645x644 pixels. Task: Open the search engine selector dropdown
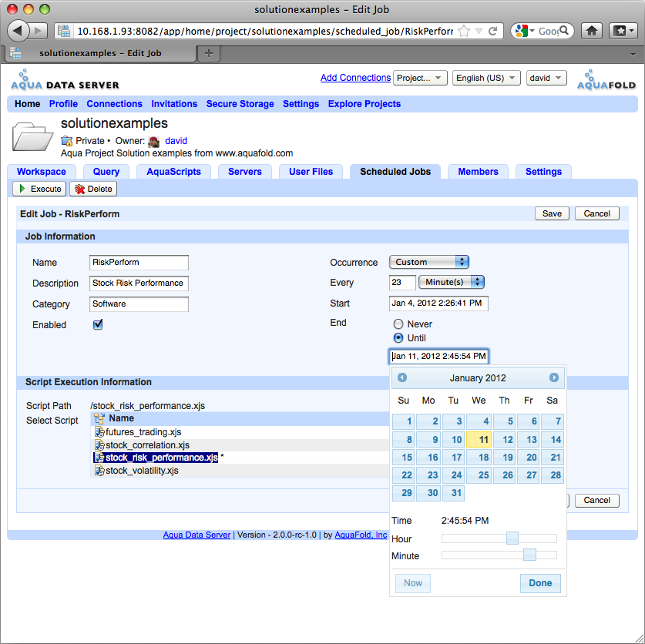click(525, 31)
